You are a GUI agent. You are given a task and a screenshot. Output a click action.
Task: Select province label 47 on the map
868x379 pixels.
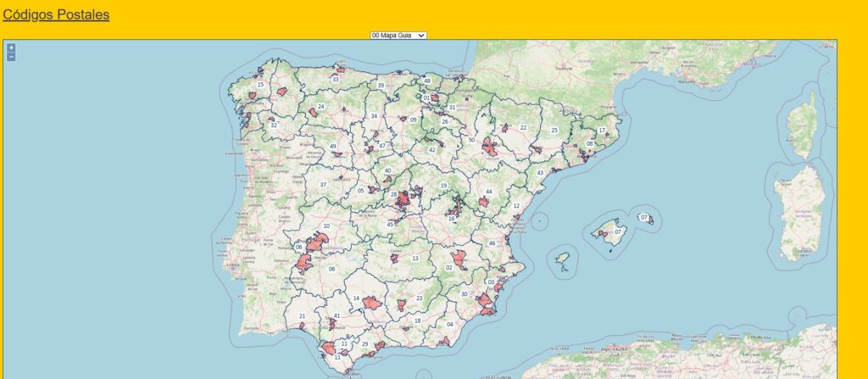pos(382,147)
